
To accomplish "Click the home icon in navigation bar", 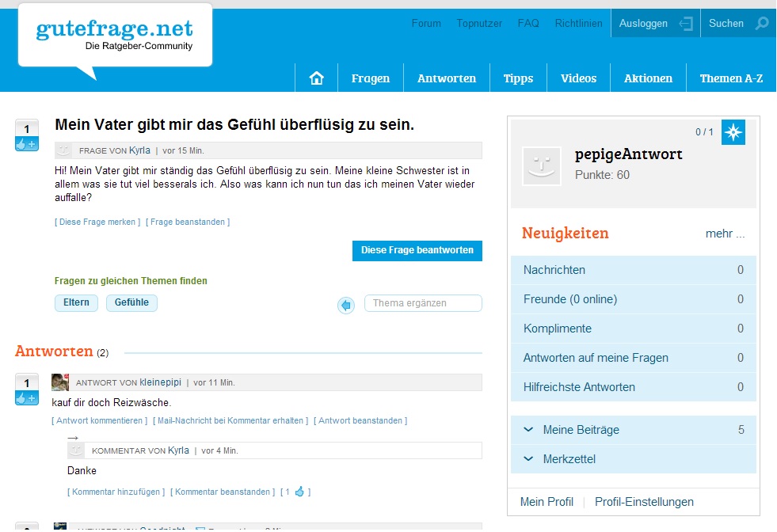I will 317,78.
